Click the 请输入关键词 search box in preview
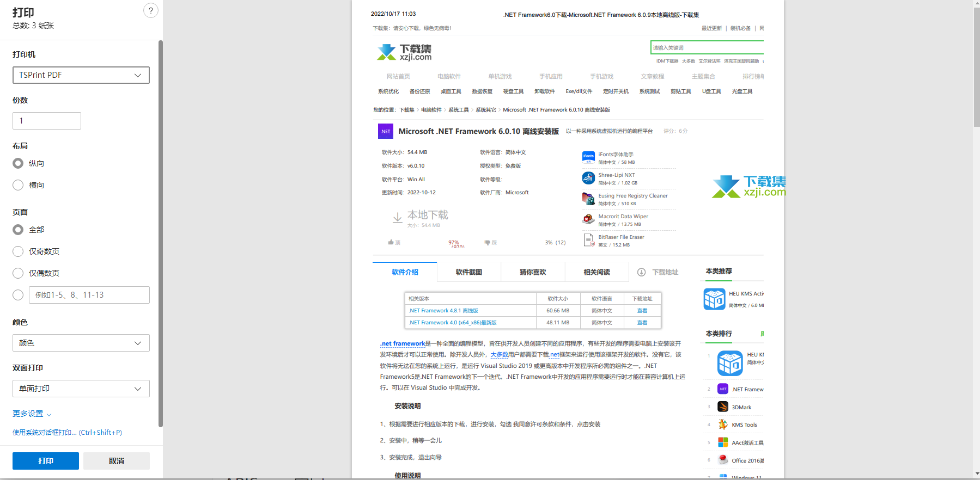The image size is (980, 480). point(707,47)
